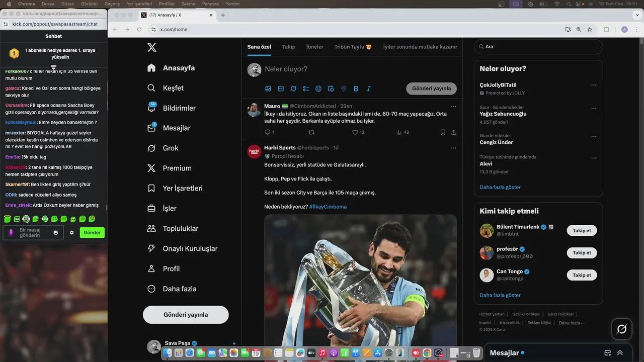This screenshot has width=644, height=362.
Task: Click the X logo at sidebar top
Action: click(151, 48)
